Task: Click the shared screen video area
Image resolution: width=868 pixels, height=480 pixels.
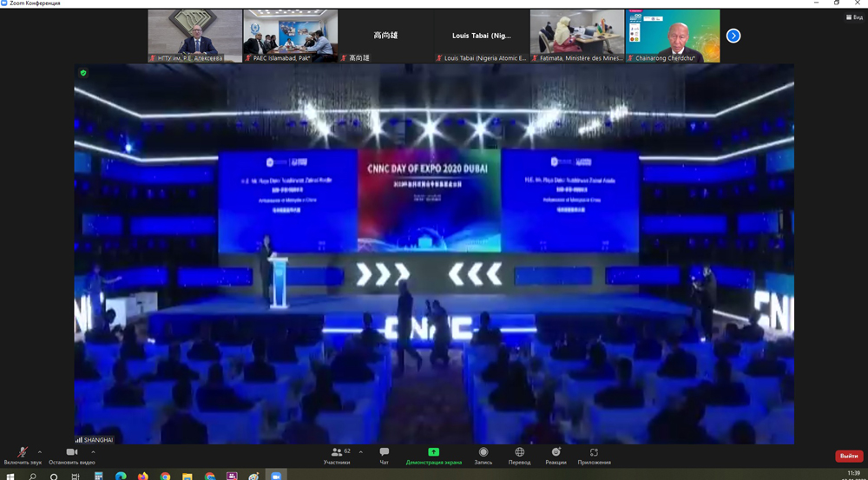Action: pyautogui.click(x=434, y=253)
